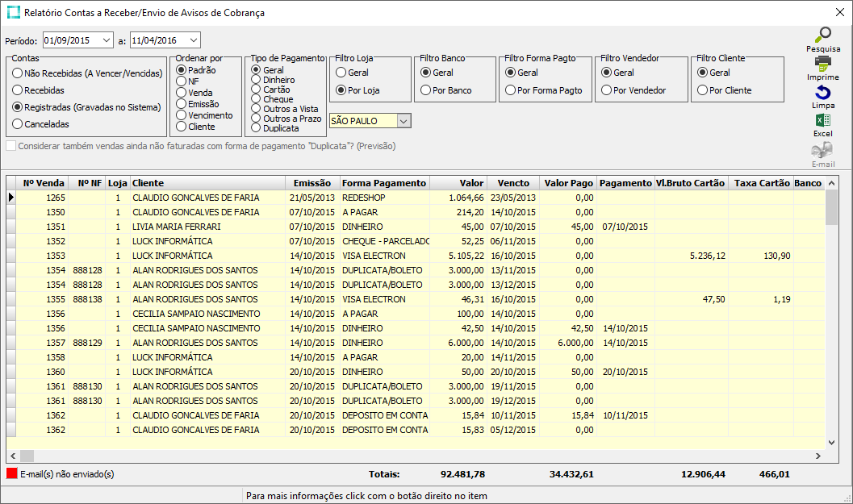The image size is (853, 504).
Task: Select the Recebidas accounts radio option
Action: tap(18, 90)
